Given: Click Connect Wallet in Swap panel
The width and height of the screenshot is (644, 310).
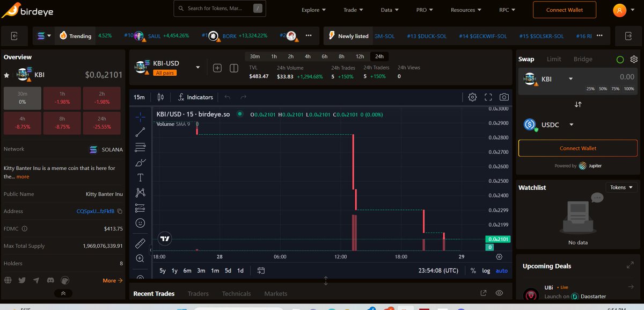Looking at the screenshot, I should [578, 148].
